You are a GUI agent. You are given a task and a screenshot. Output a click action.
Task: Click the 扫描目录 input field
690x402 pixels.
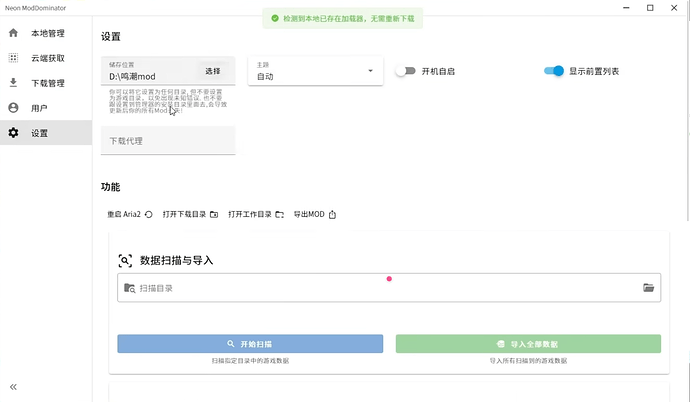[x=389, y=288]
